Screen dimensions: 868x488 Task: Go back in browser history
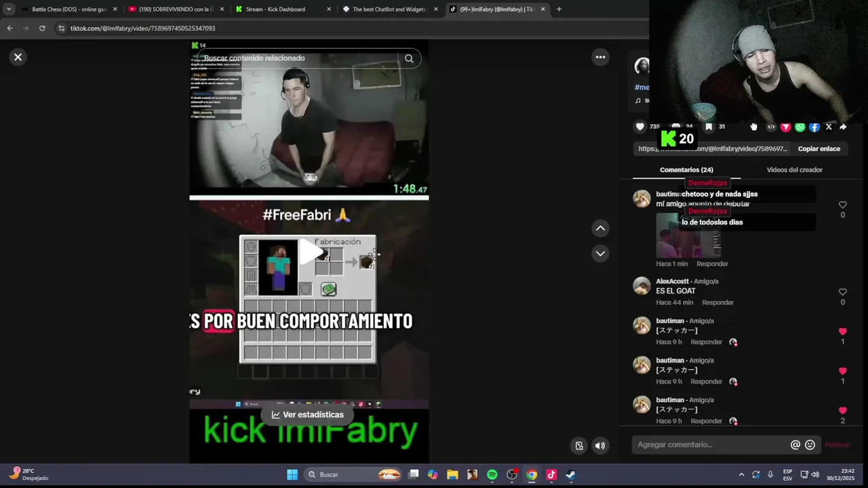pyautogui.click(x=9, y=28)
